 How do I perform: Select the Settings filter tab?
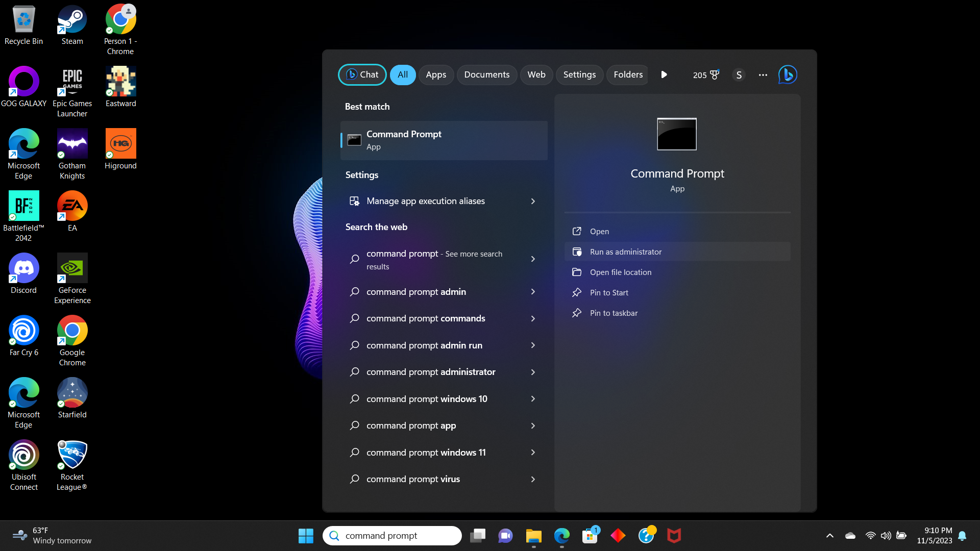579,74
